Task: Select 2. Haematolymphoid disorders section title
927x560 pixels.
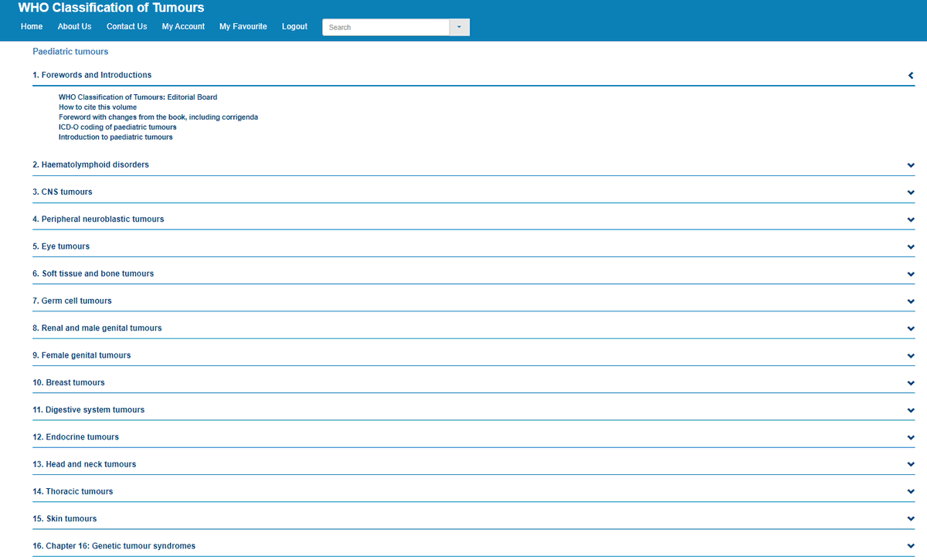Action: (x=91, y=165)
